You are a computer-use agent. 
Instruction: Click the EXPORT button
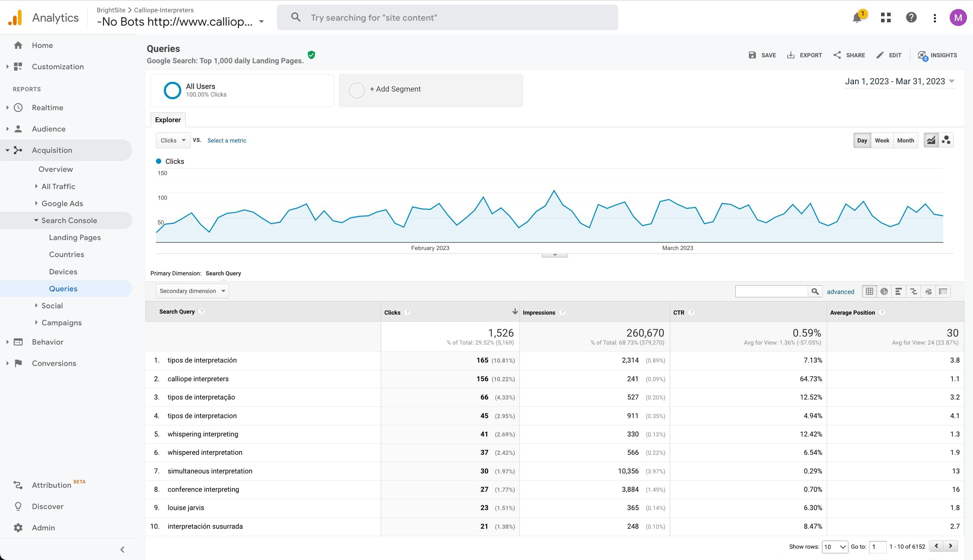(x=804, y=55)
